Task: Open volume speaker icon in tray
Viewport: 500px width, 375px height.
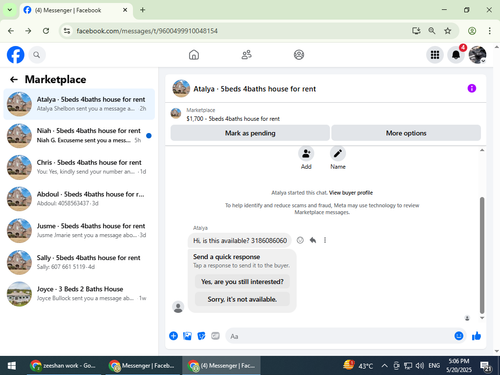Action: (420, 366)
